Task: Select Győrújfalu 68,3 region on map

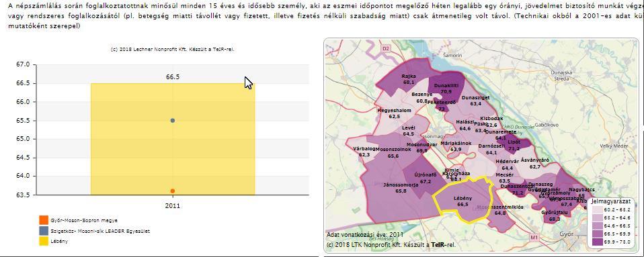Action: click(555, 216)
